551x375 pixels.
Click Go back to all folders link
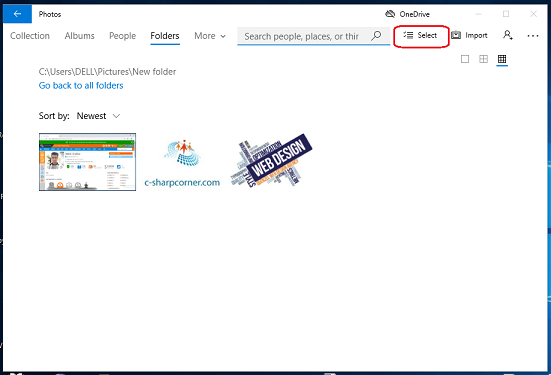click(x=81, y=85)
